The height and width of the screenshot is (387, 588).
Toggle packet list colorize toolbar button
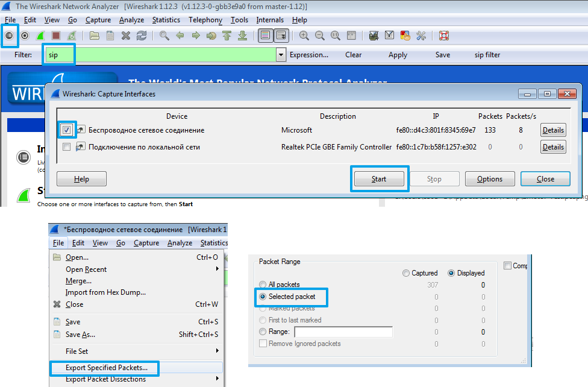[x=265, y=36]
